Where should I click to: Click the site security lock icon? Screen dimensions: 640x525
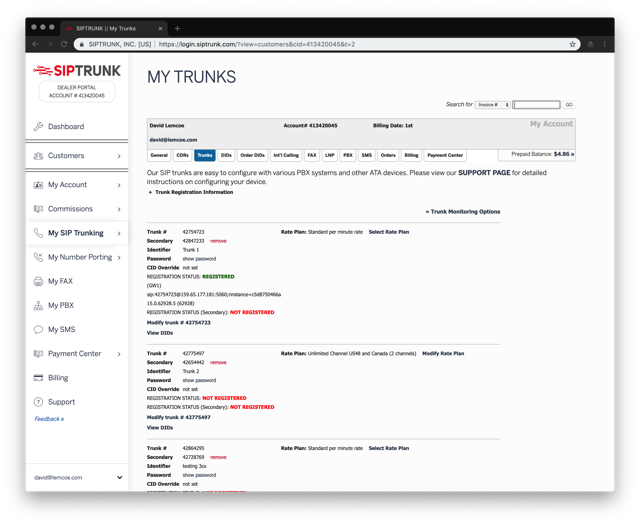(82, 44)
